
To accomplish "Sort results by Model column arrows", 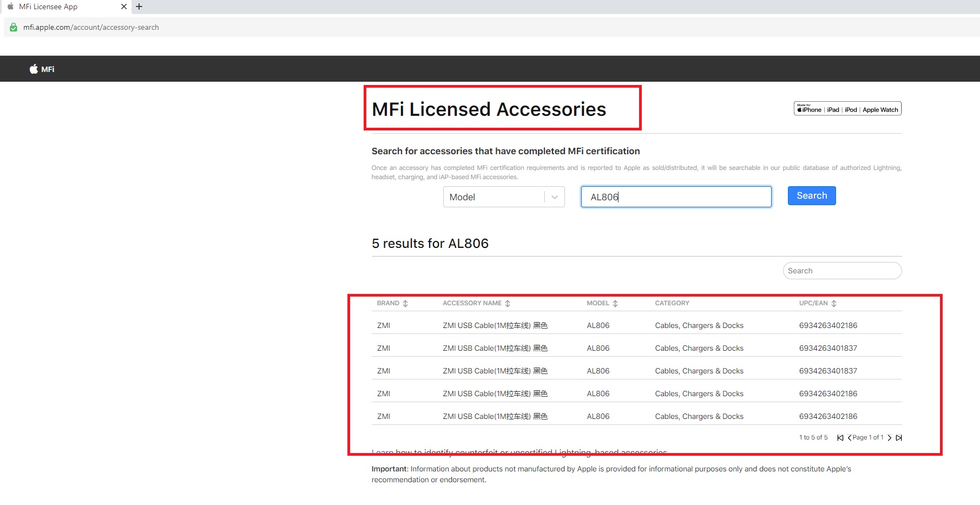I will (615, 304).
